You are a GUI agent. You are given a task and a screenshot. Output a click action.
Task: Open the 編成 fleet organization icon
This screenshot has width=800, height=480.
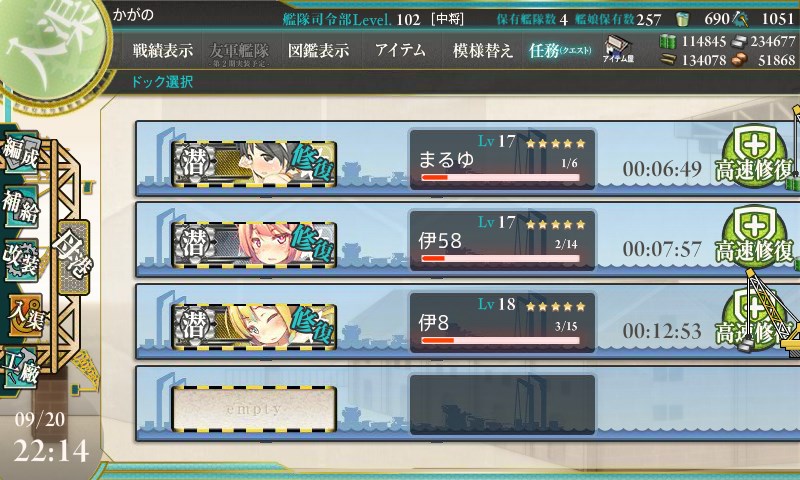click(x=20, y=153)
